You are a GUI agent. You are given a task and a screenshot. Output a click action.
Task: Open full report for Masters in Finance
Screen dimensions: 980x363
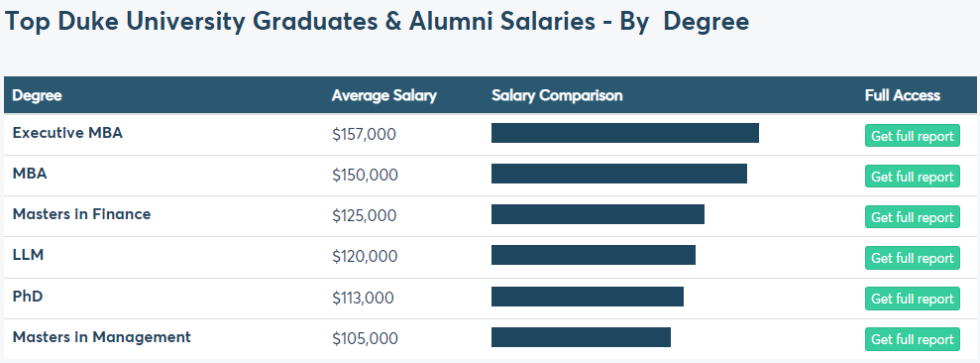912,217
